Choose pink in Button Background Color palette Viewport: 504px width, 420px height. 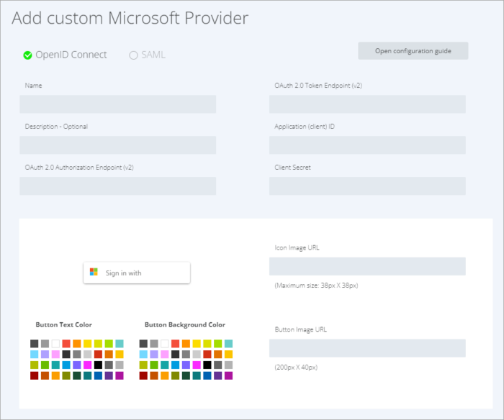coord(165,354)
